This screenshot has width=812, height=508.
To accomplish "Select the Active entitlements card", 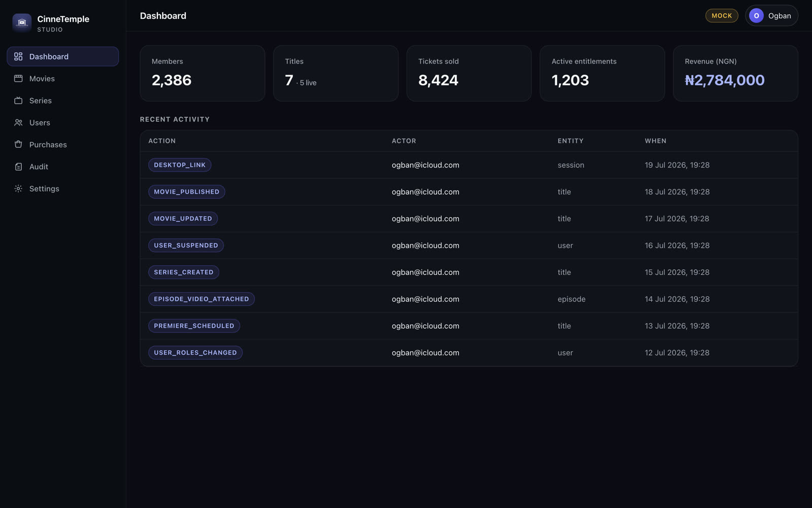I will 602,73.
